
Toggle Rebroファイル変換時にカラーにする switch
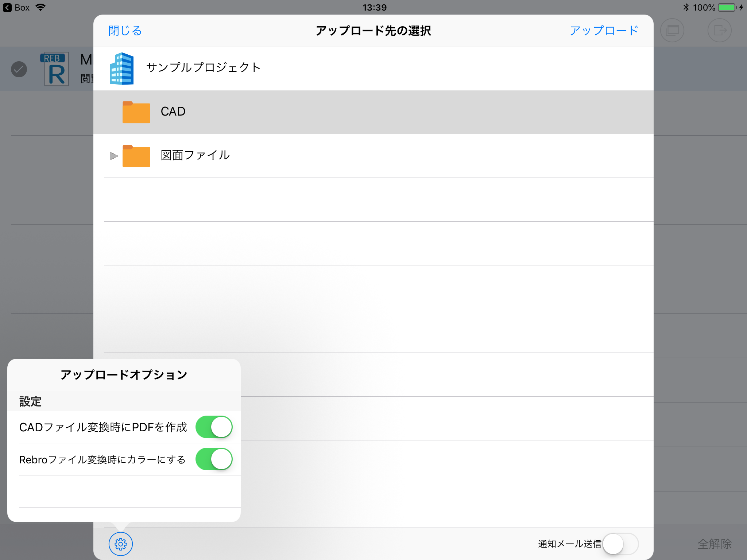[214, 459]
